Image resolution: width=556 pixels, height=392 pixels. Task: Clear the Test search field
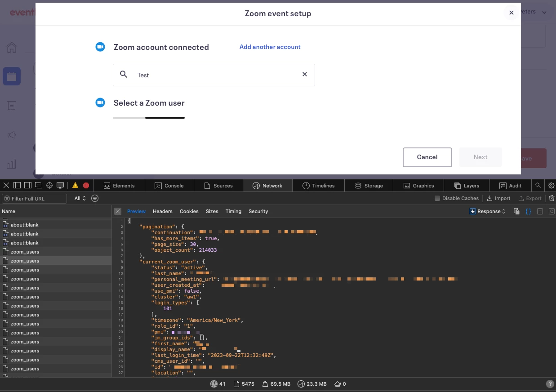(305, 74)
